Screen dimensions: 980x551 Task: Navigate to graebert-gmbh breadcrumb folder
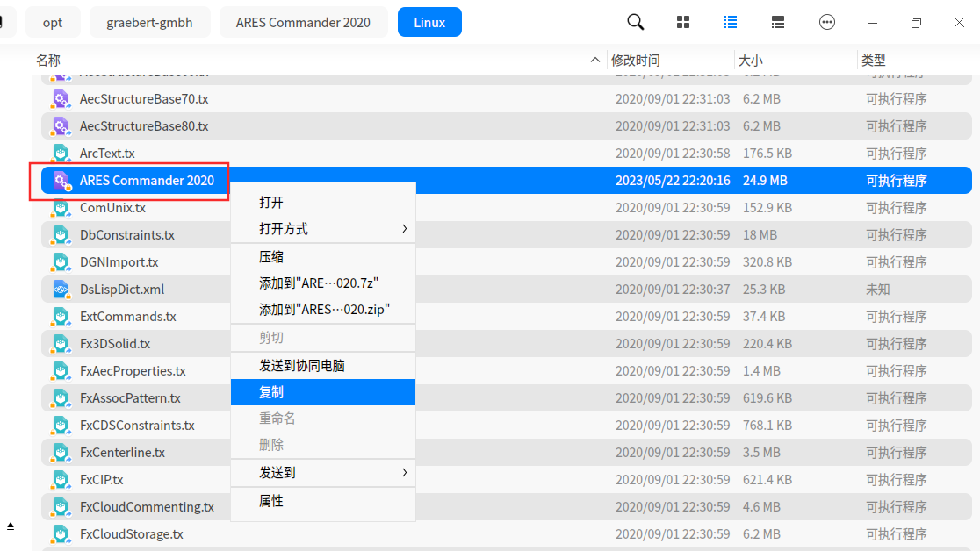tap(149, 22)
